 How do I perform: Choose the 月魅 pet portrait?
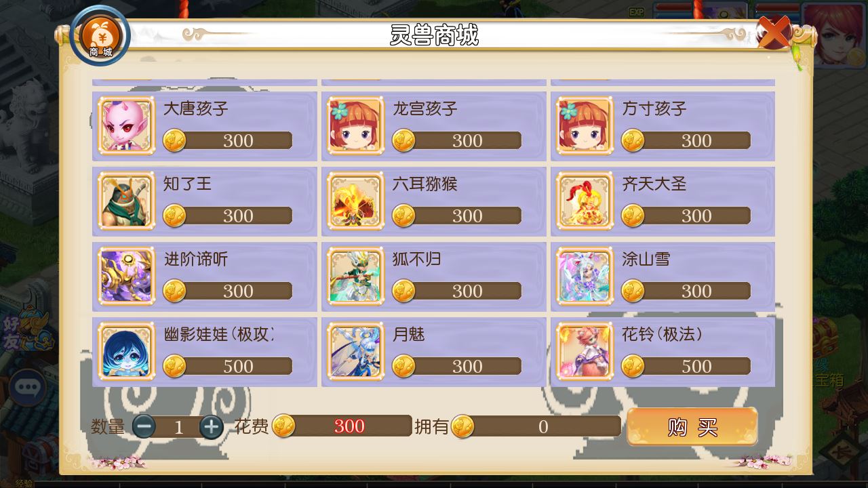pyautogui.click(x=355, y=352)
